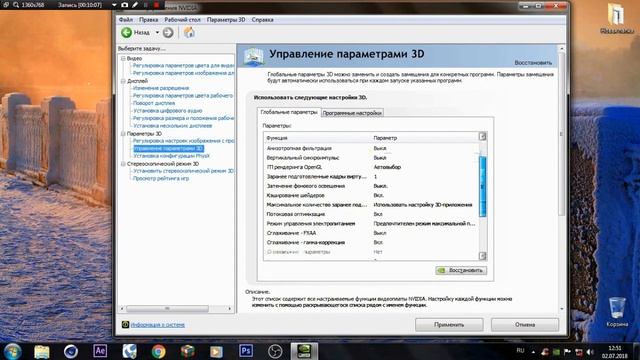Click the Отмена button
The height and width of the screenshot is (360, 640).
[x=524, y=325]
